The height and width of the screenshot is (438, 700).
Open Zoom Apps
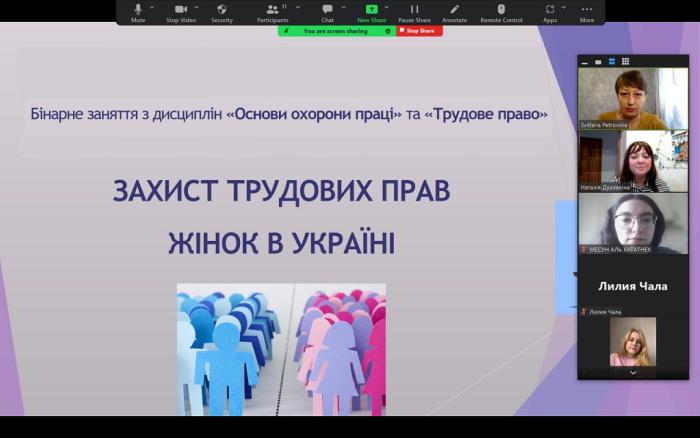click(x=550, y=13)
